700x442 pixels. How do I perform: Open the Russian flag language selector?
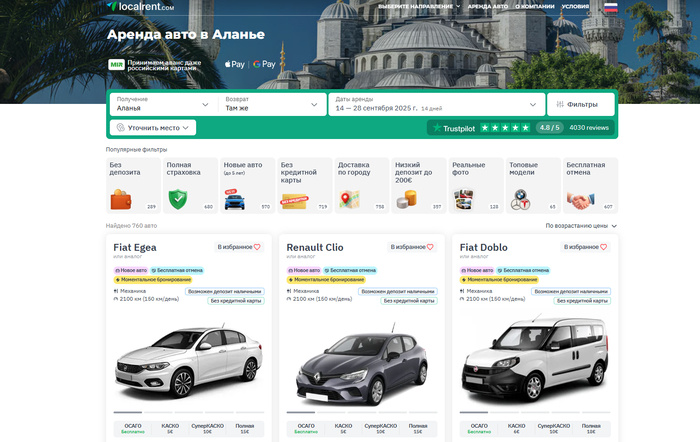coord(610,7)
